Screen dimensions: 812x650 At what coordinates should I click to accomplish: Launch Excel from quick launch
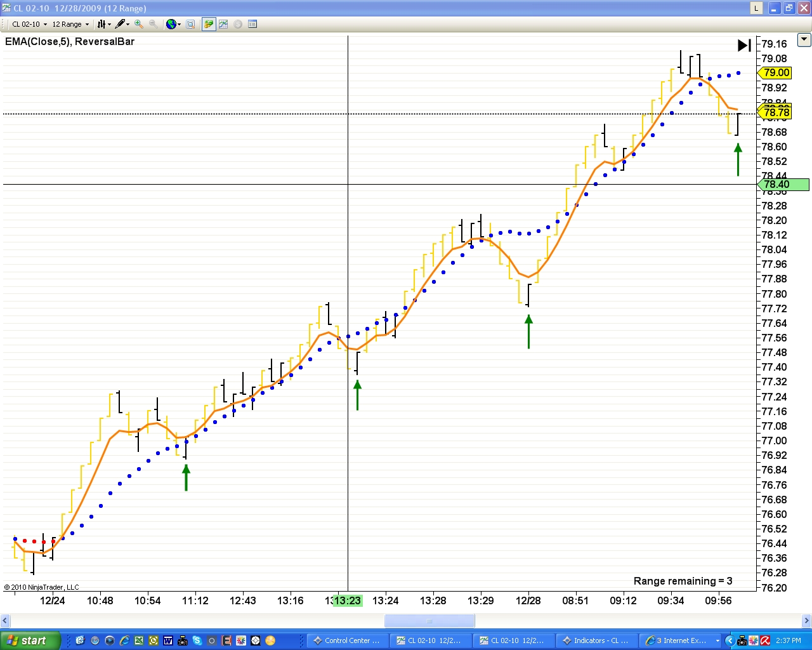click(x=139, y=640)
